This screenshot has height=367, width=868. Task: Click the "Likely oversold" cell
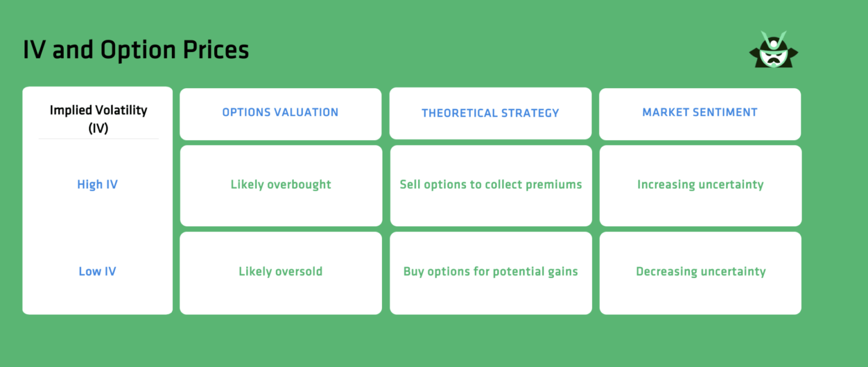[x=281, y=272]
